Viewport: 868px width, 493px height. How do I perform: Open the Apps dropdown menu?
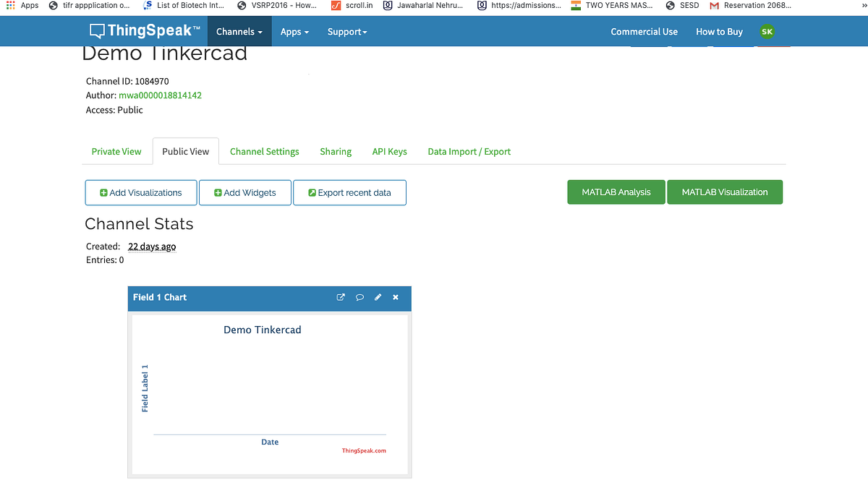pyautogui.click(x=294, y=31)
